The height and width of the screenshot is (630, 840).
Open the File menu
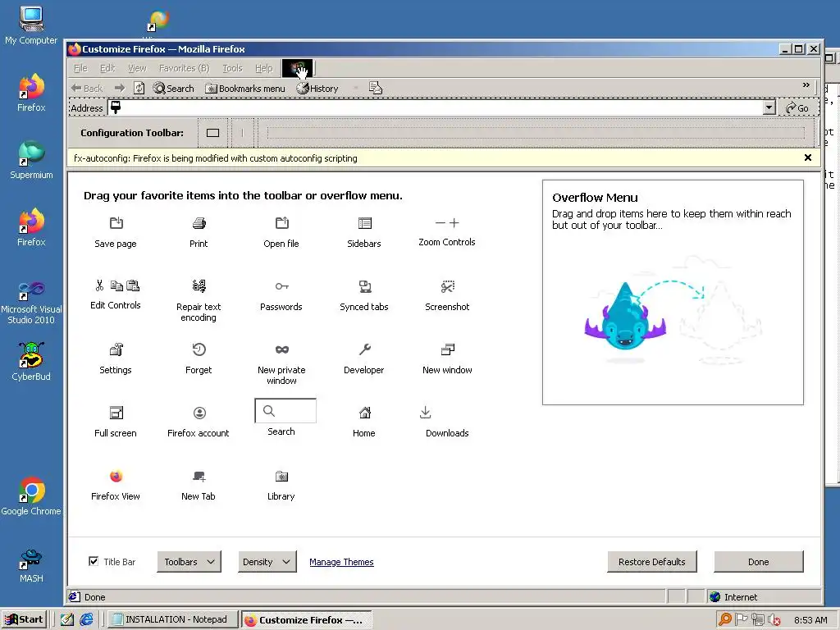[80, 68]
